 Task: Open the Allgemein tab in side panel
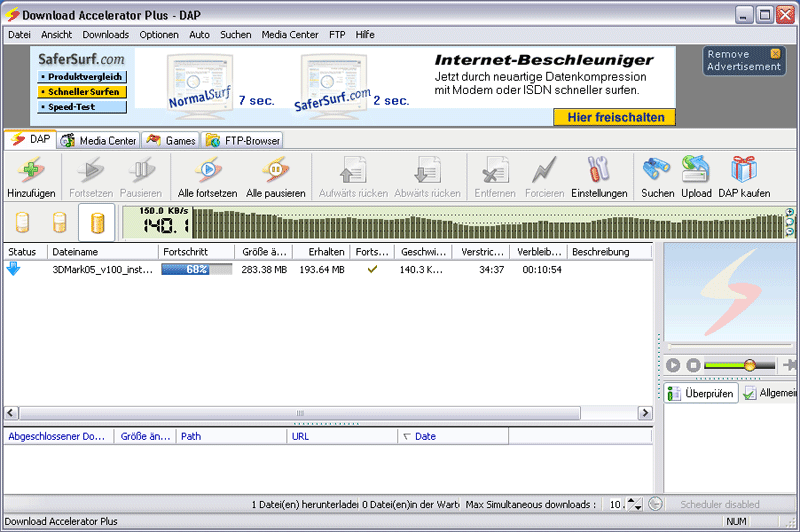[770, 393]
